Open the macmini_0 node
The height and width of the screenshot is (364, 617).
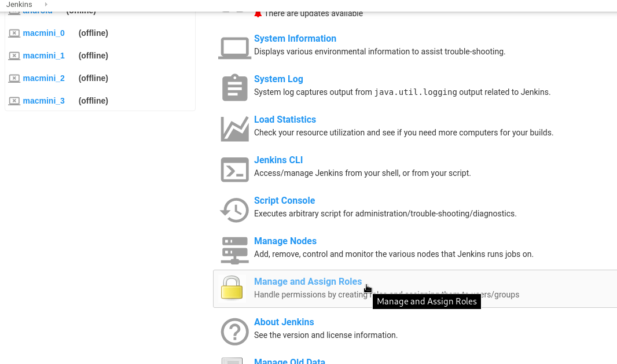pos(43,33)
